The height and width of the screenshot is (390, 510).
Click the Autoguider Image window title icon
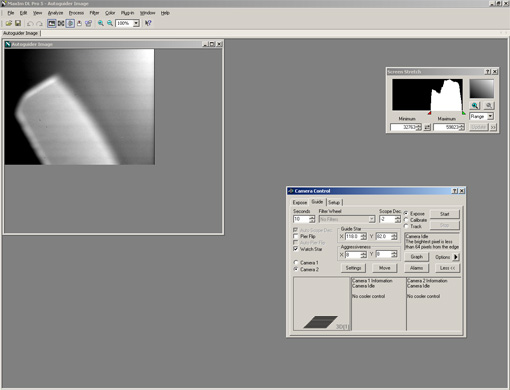point(8,44)
